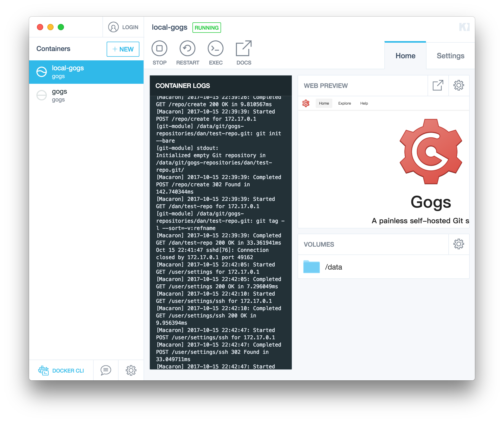Create a new container with NEW
The height and width of the screenshot is (422, 504).
click(123, 49)
